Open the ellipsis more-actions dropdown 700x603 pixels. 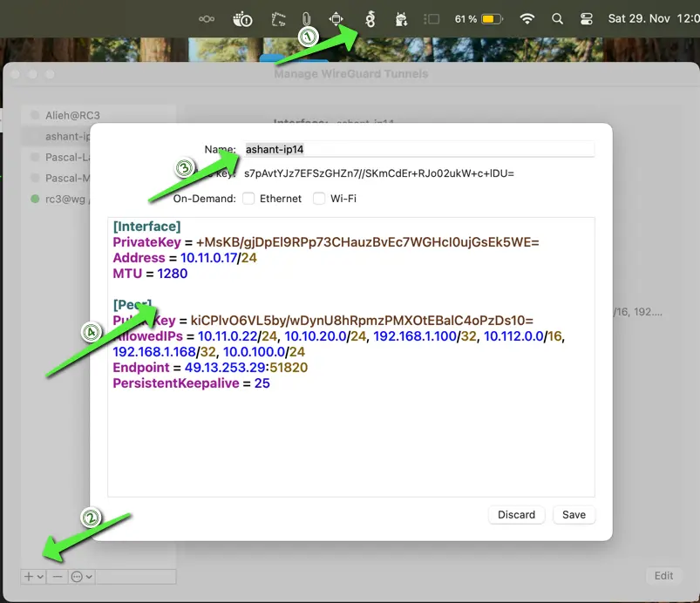coord(83,576)
